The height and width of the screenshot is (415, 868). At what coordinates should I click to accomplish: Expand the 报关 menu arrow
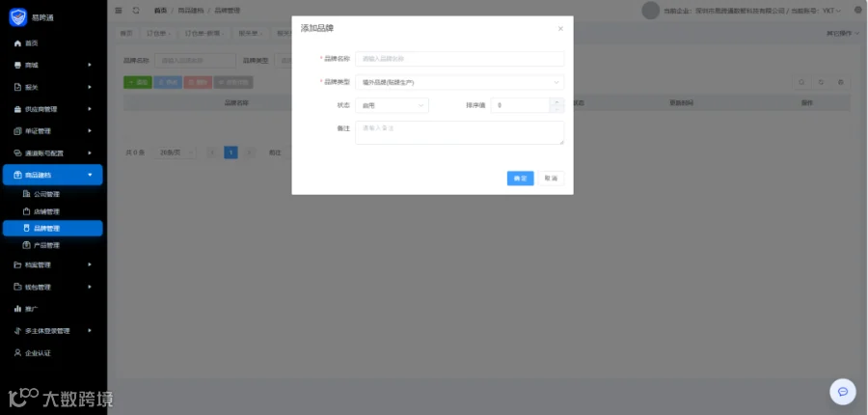(90, 87)
